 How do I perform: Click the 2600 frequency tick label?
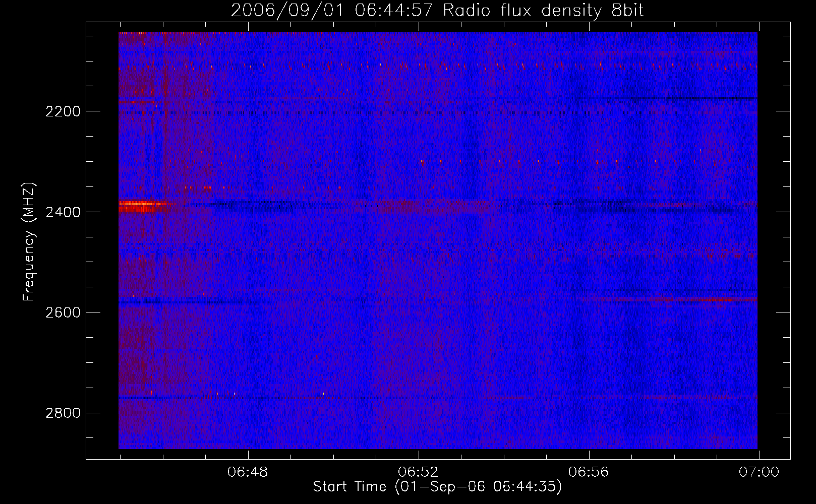[63, 312]
